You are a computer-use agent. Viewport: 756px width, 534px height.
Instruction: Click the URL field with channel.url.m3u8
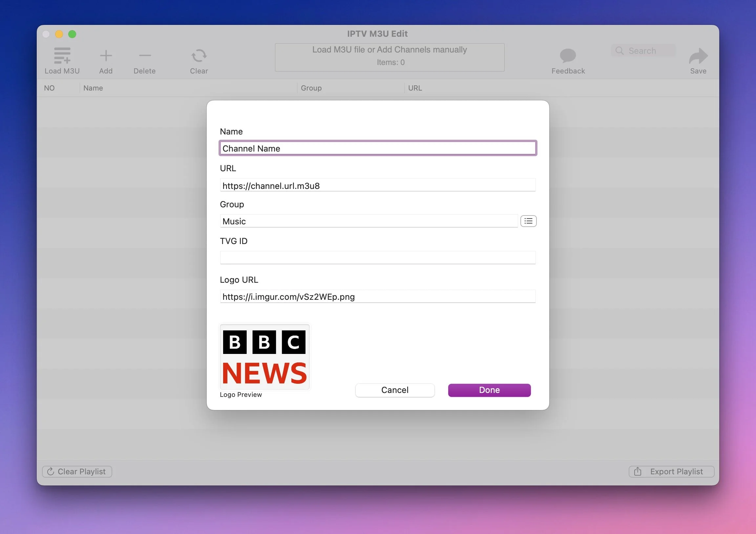click(378, 185)
